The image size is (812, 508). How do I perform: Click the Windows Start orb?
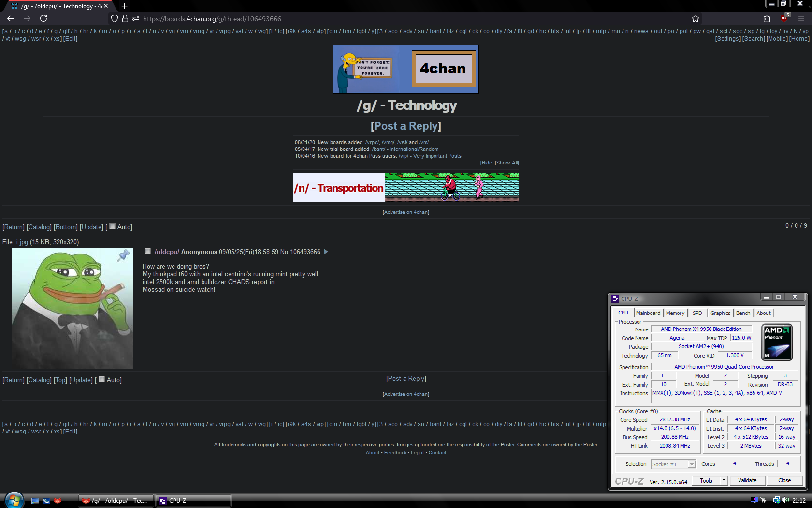(x=14, y=500)
